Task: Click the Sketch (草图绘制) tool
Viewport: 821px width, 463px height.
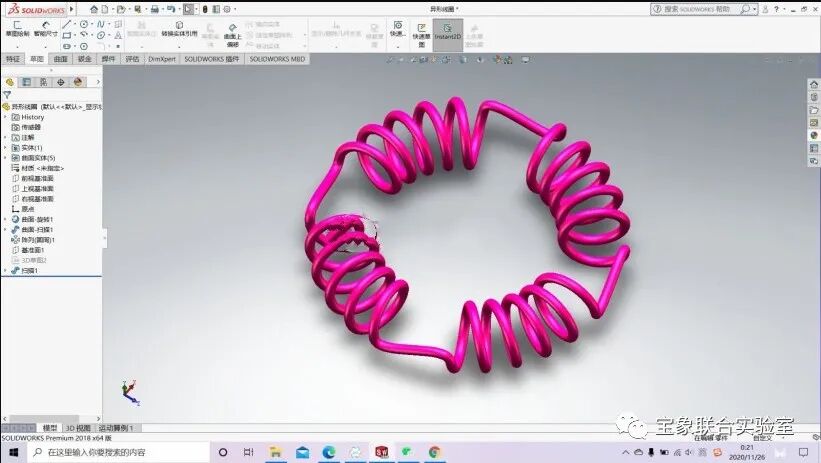Action: [17, 28]
